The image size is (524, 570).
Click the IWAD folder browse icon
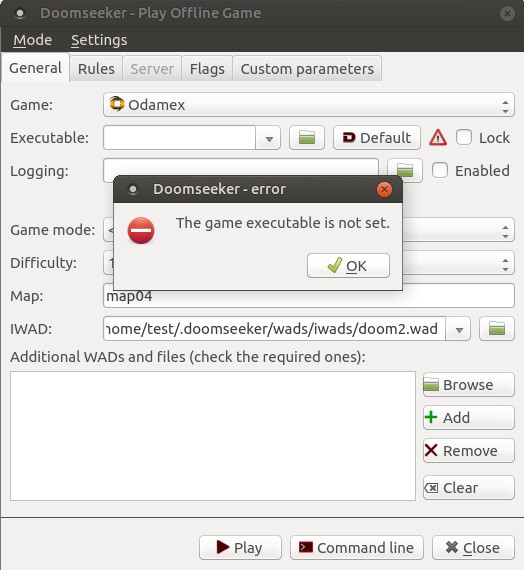pyautogui.click(x=496, y=329)
